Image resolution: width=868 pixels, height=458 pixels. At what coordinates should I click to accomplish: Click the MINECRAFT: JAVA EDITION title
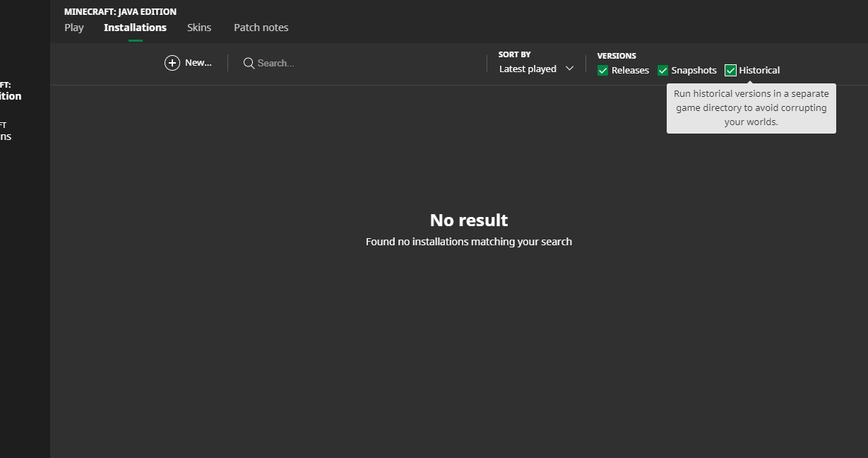(x=120, y=11)
